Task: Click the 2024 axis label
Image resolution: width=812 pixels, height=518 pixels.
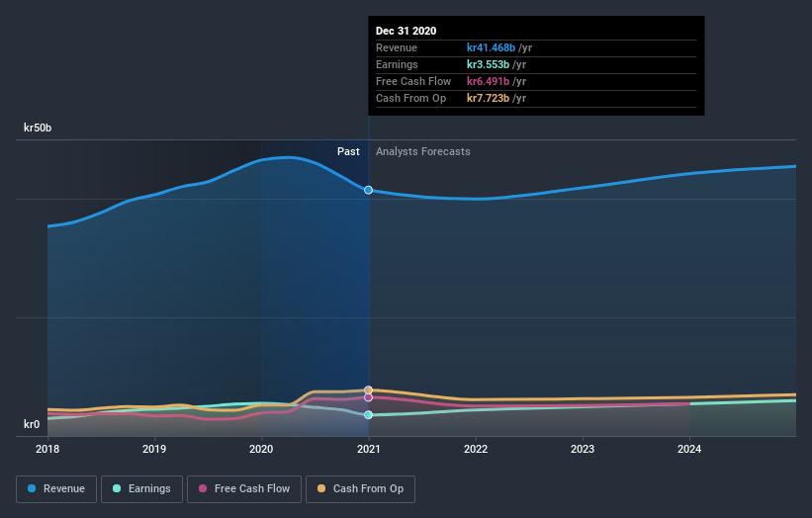Action: 689,449
